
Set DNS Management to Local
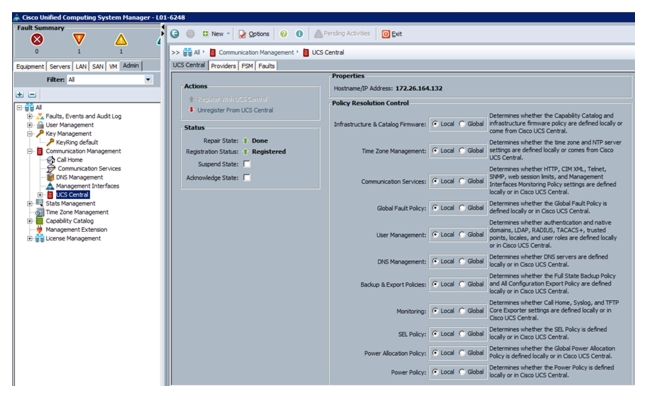point(435,261)
